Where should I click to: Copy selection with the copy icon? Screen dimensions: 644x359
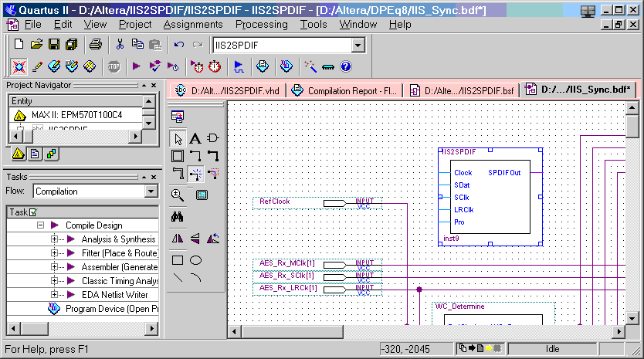click(137, 44)
